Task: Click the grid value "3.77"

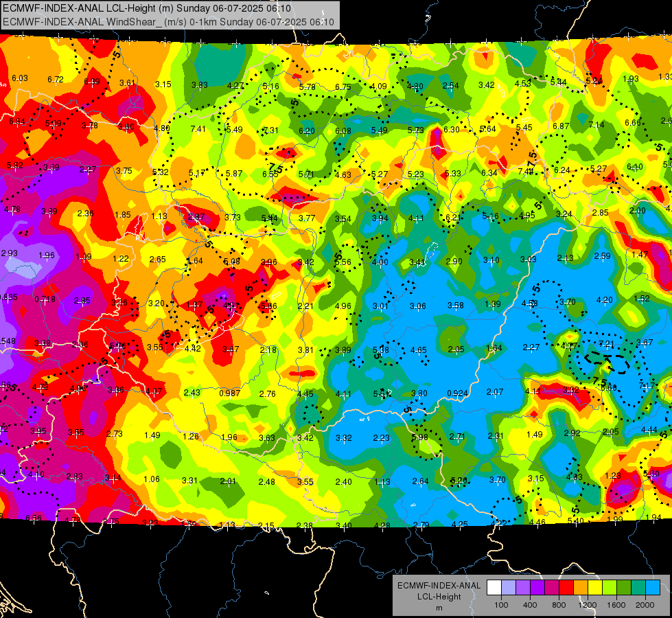Action: [x=307, y=218]
